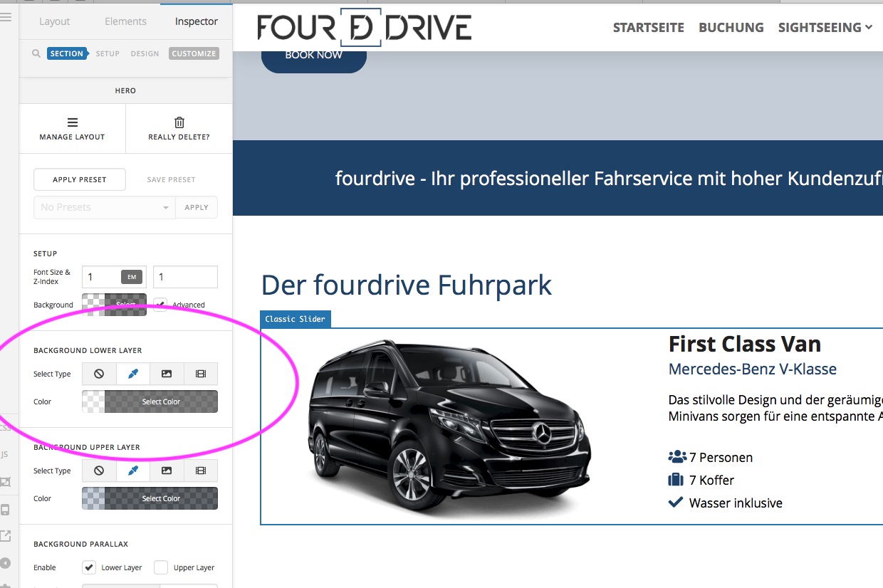Enable Upper Layer parallax checkbox

point(161,567)
